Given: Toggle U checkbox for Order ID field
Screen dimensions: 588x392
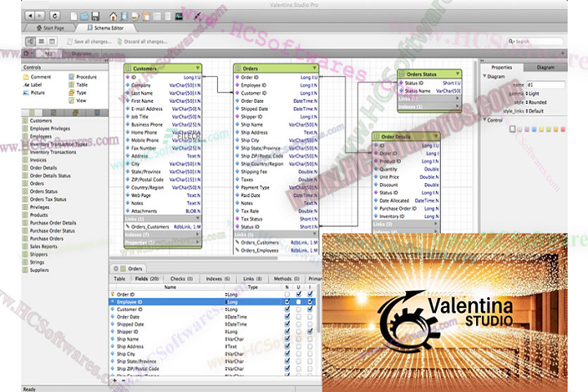Looking at the screenshot, I should tap(299, 295).
